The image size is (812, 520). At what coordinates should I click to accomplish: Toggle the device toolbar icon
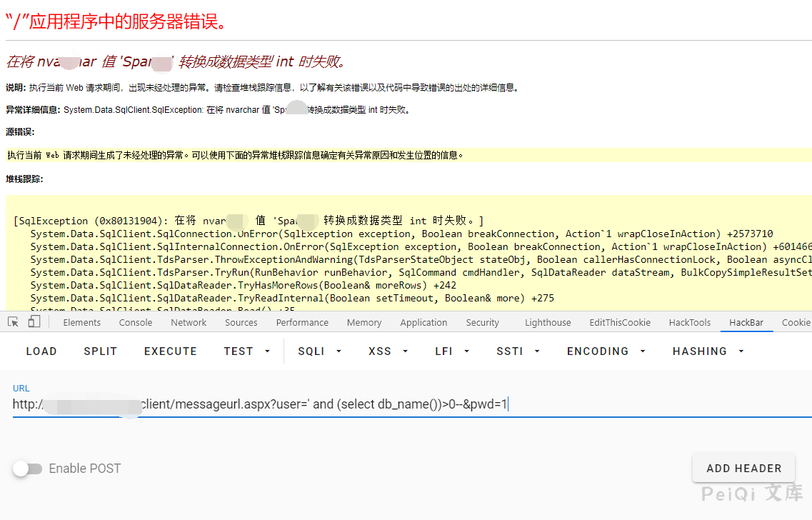coord(34,322)
